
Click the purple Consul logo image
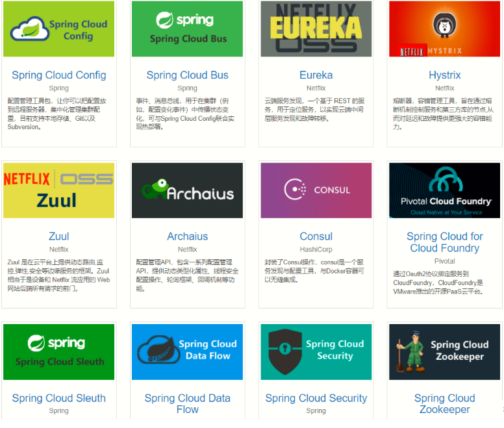(316, 190)
